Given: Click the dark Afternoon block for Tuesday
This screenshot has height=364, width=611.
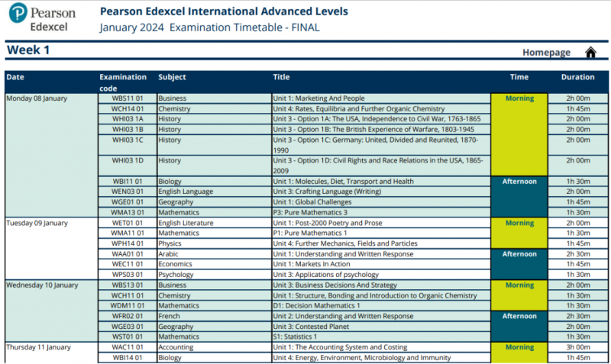Looking at the screenshot, I should click(x=519, y=264).
